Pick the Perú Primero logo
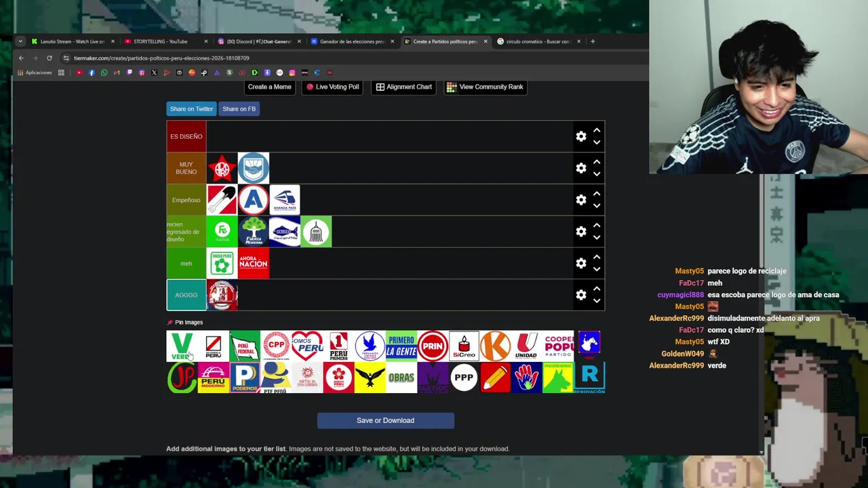The image size is (868, 488). [x=338, y=346]
